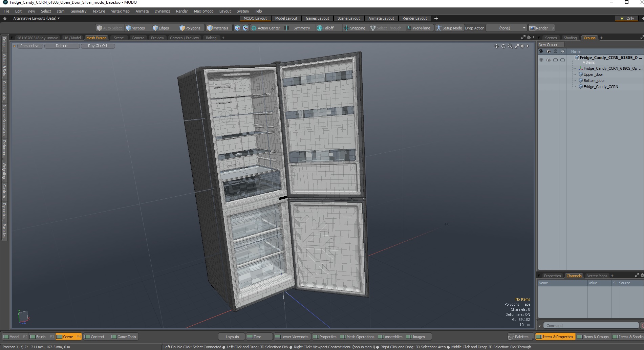The height and width of the screenshot is (350, 644).
Task: Open the Vertex Map menu
Action: [x=120, y=11]
